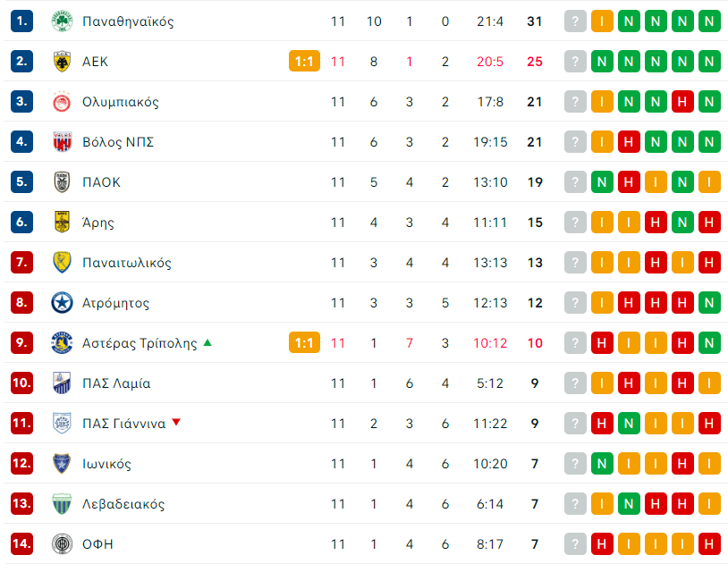Screen dimensions: 728x572
Task: Click the Άρης yellow crest icon
Action: tap(63, 223)
